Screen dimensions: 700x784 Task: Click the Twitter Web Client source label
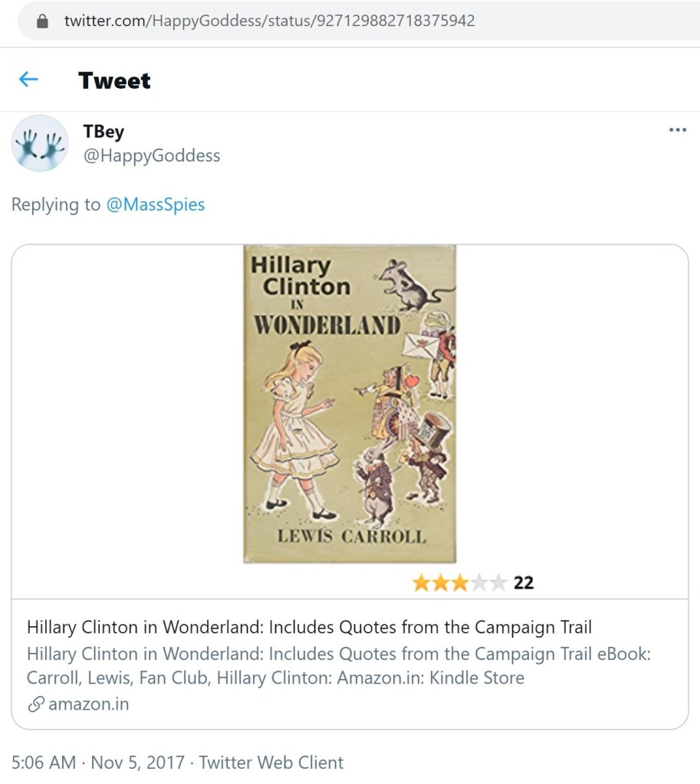[x=271, y=763]
